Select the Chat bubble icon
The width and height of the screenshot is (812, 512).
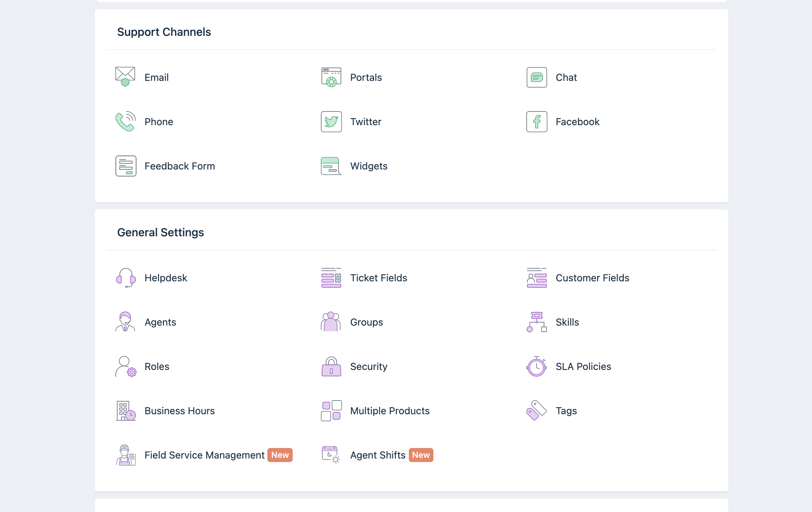(x=537, y=77)
